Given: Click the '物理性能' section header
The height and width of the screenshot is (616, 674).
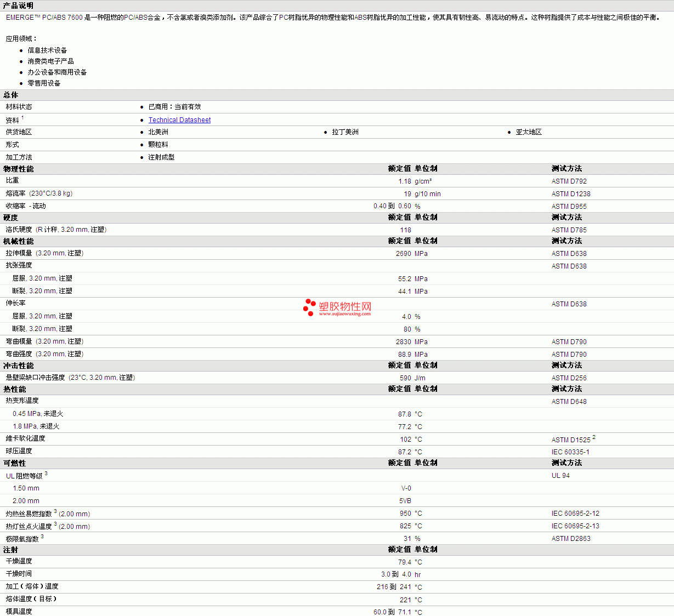Looking at the screenshot, I should [x=18, y=169].
